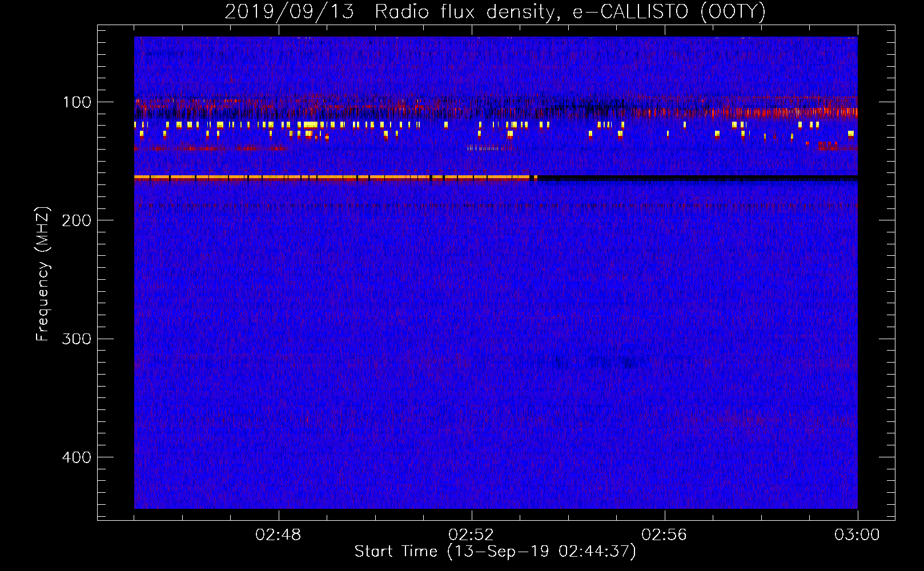Click the dark blue patch near 320 MHz
This screenshot has width=924, height=571.
594,361
